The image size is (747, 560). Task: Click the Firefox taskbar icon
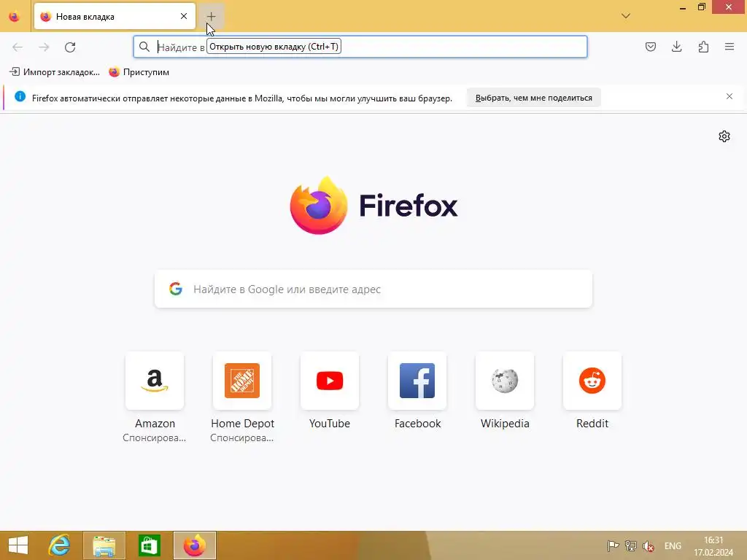(194, 545)
